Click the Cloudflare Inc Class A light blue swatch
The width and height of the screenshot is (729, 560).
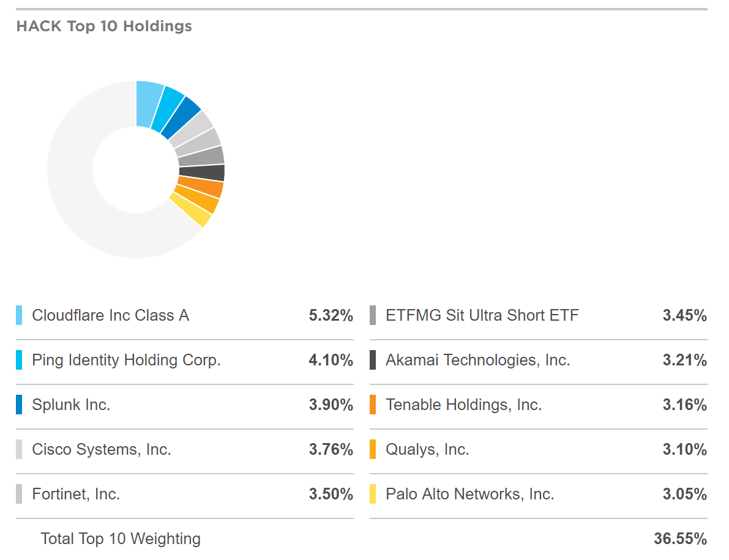(19, 315)
